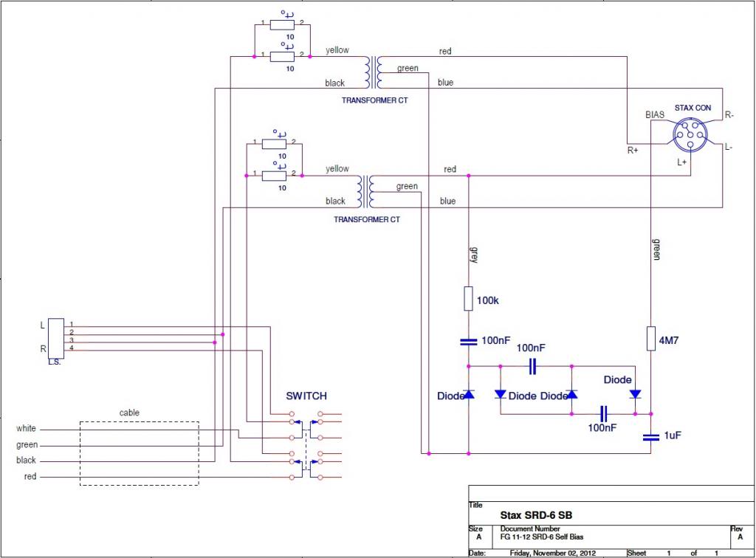Click the L.S. four-pin connector block
The width and height of the screenshot is (756, 558).
click(x=56, y=338)
